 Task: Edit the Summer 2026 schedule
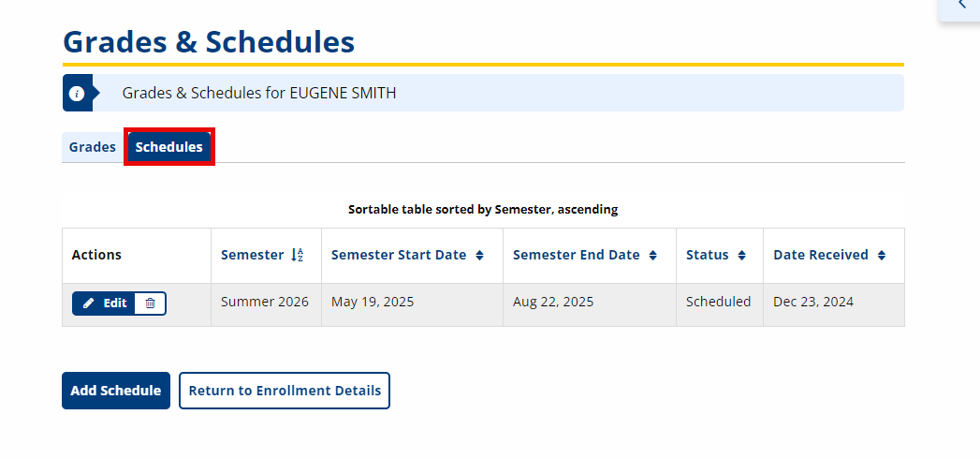(103, 304)
